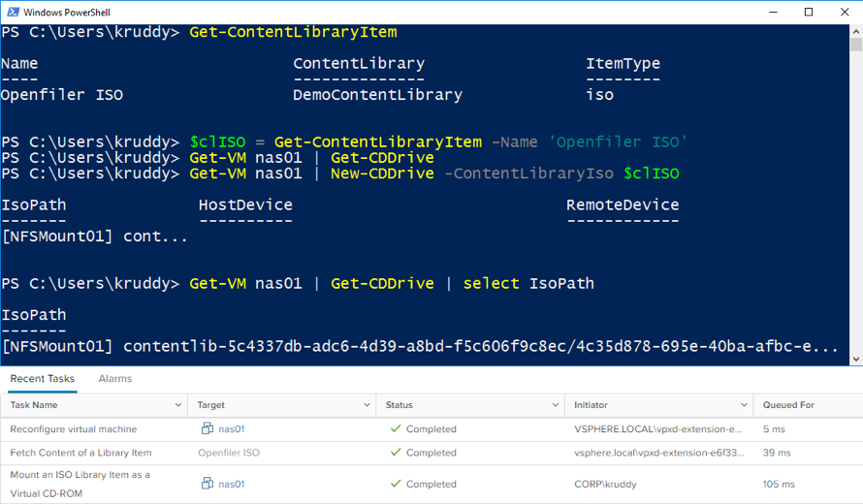
Task: Click the ItemType column heading in output
Action: coord(623,63)
